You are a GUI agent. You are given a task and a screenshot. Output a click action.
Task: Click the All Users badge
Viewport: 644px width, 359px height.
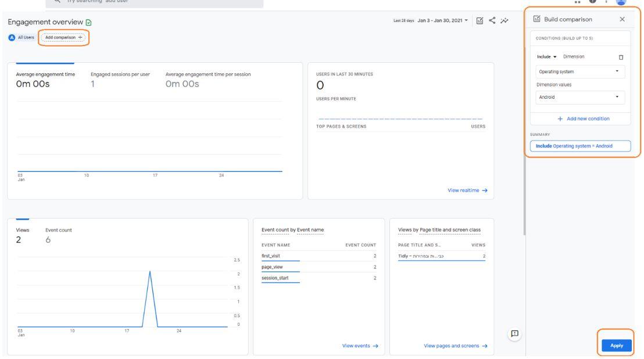[22, 37]
